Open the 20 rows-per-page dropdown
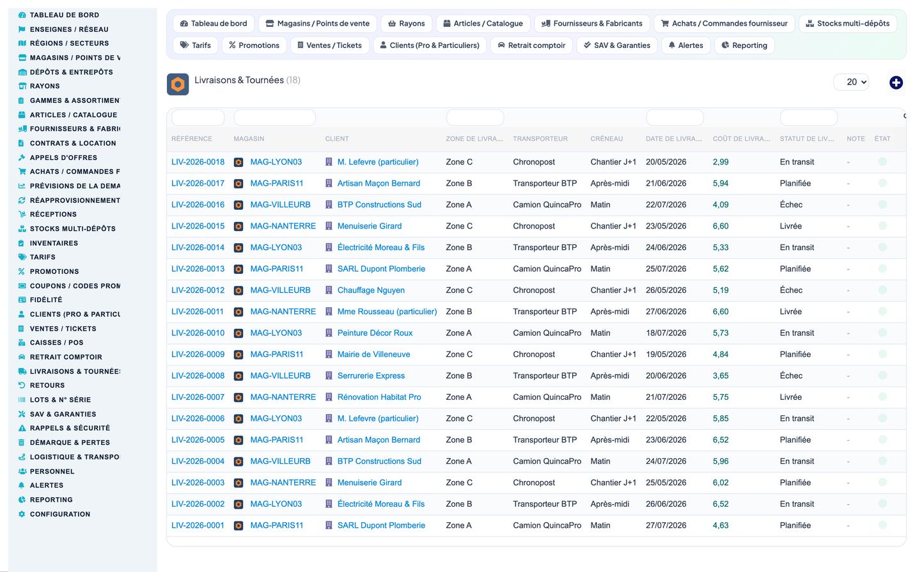The image size is (924, 572). pyautogui.click(x=851, y=82)
